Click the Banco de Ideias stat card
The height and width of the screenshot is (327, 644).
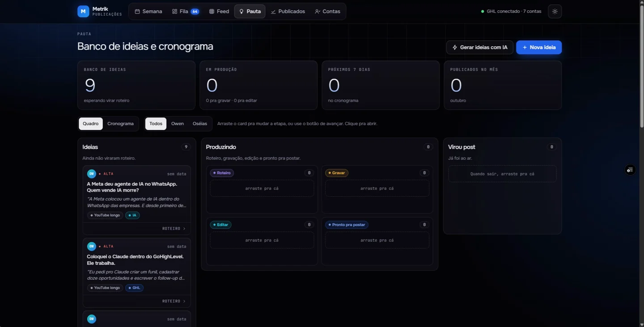pos(136,85)
